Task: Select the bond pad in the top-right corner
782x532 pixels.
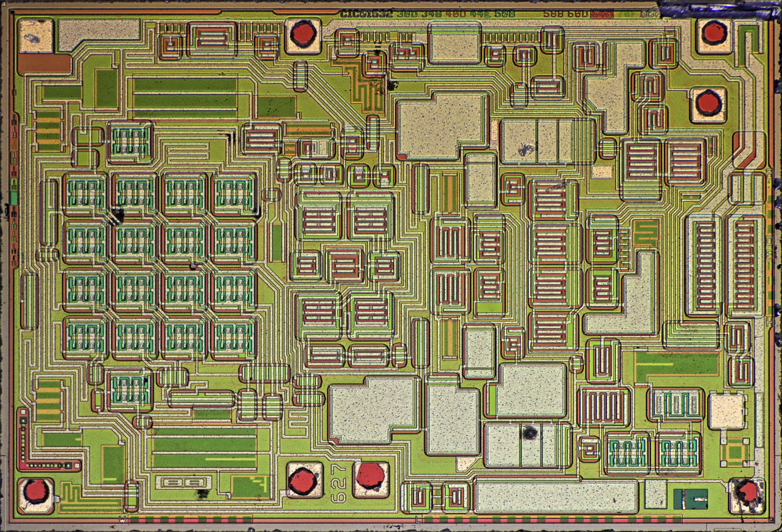Action: (713, 33)
